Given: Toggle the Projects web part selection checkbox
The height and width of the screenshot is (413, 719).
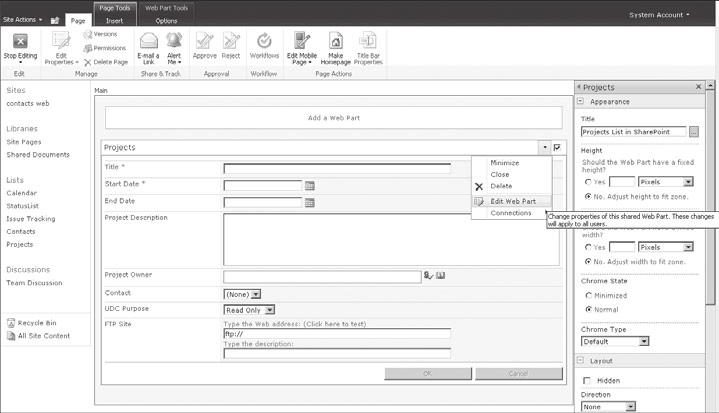Looking at the screenshot, I should (557, 147).
